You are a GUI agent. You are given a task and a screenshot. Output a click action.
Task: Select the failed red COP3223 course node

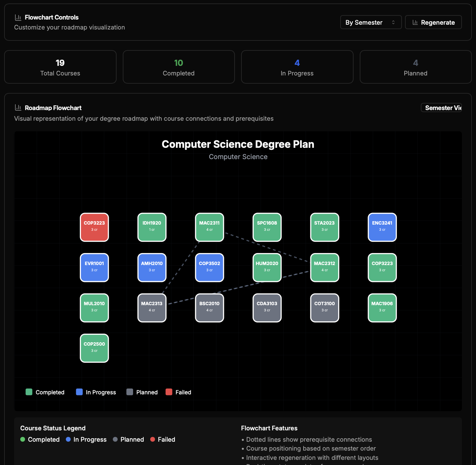pos(94,227)
